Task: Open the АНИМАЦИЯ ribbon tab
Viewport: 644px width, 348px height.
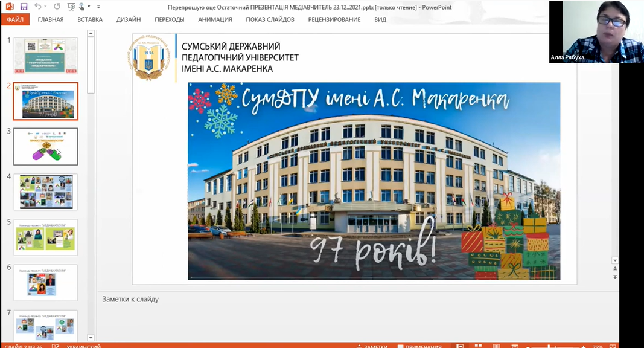Action: pyautogui.click(x=215, y=19)
